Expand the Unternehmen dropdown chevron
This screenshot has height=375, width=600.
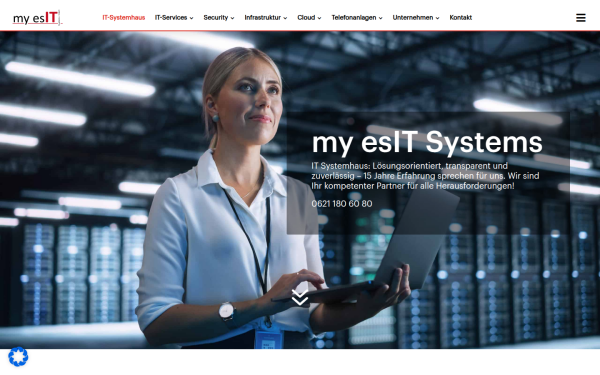click(437, 18)
